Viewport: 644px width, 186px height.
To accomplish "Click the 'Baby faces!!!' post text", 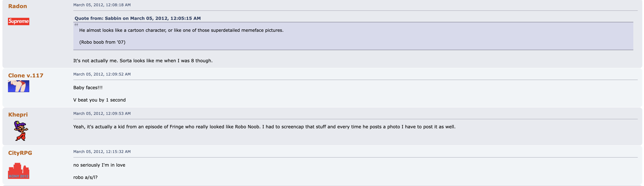I will 88,87.
